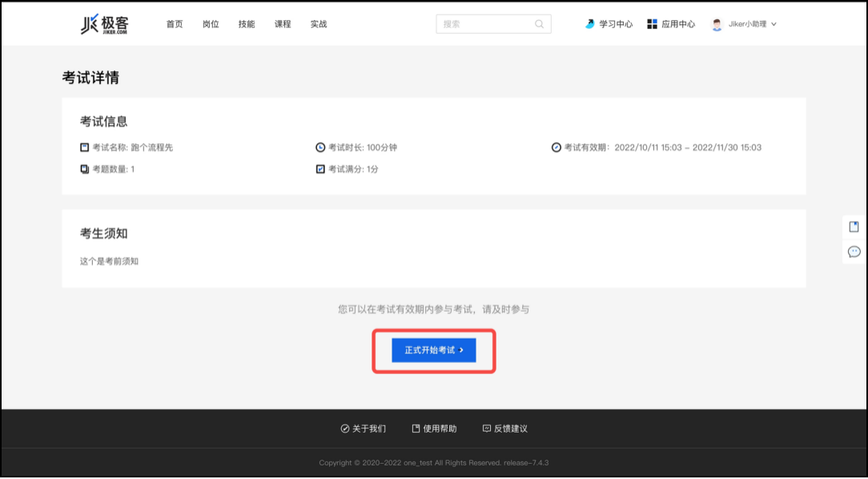
Task: Go to the 首页 nav item
Action: click(x=175, y=24)
